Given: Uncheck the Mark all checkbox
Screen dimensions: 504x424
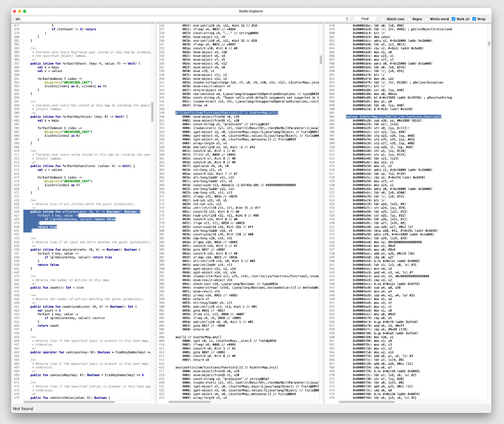Looking at the screenshot, I should point(454,19).
